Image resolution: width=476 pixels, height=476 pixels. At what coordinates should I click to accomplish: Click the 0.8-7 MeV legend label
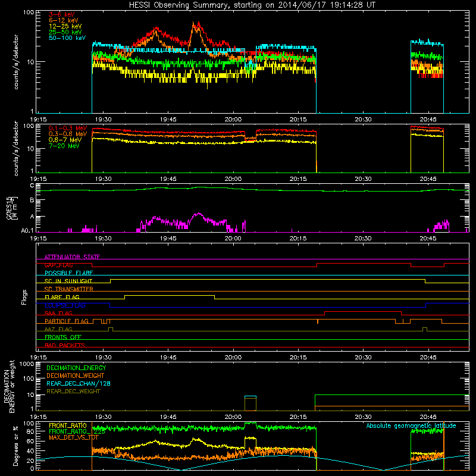[x=65, y=140]
